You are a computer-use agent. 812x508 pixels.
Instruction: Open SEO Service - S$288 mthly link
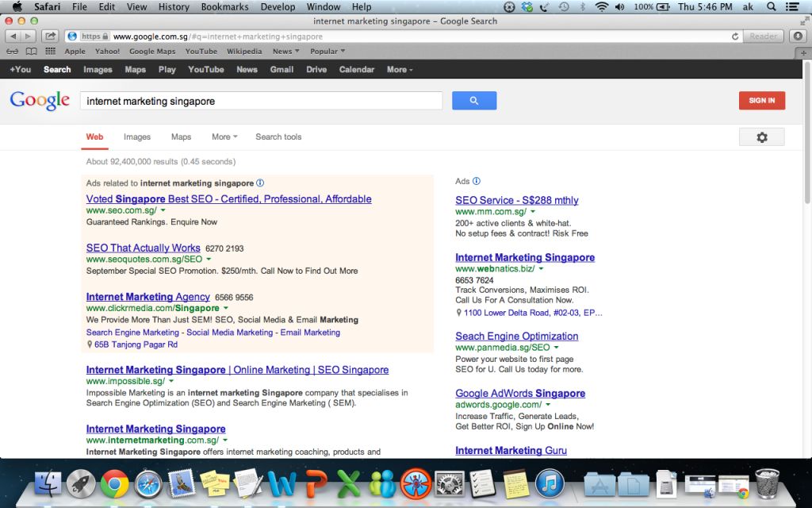click(517, 200)
